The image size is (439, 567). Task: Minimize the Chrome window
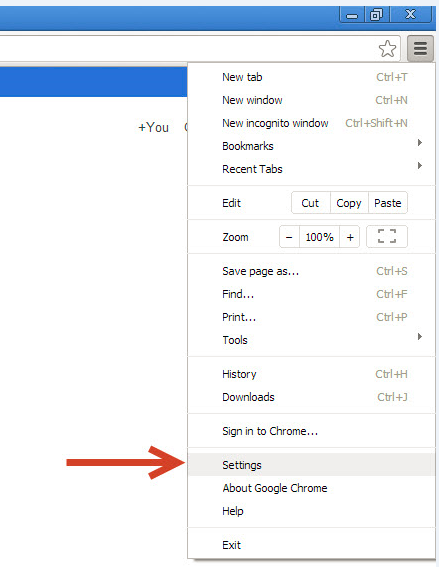(352, 15)
